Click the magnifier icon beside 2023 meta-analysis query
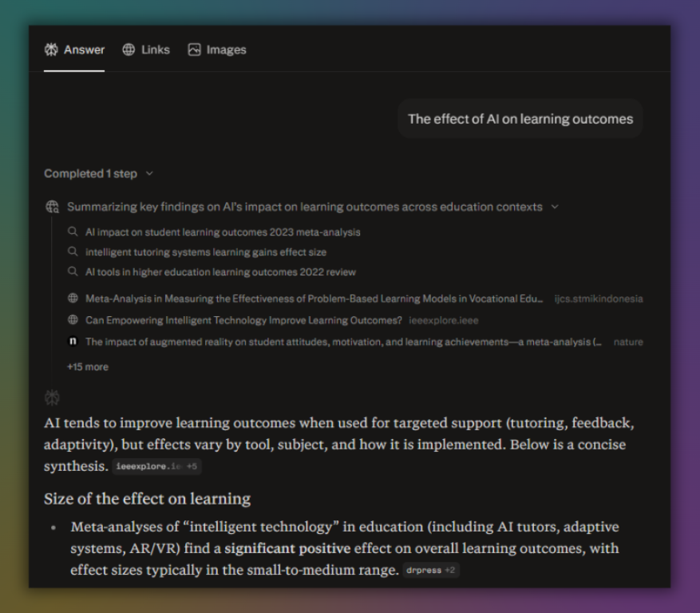Image resolution: width=700 pixels, height=613 pixels. tap(73, 232)
